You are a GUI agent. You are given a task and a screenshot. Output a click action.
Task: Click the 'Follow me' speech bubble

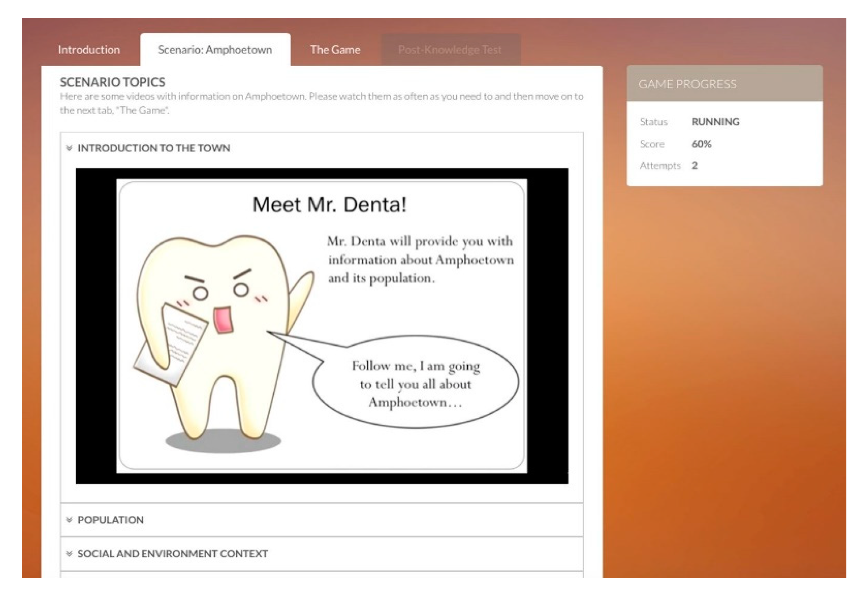click(x=415, y=384)
